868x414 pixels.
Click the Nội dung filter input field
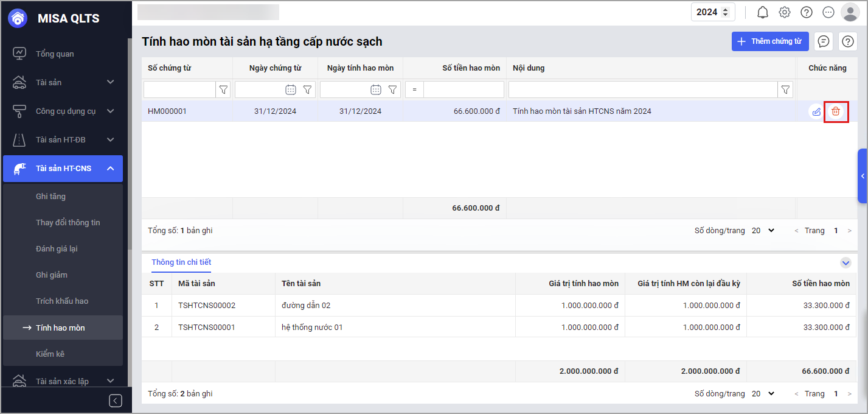pyautogui.click(x=643, y=89)
